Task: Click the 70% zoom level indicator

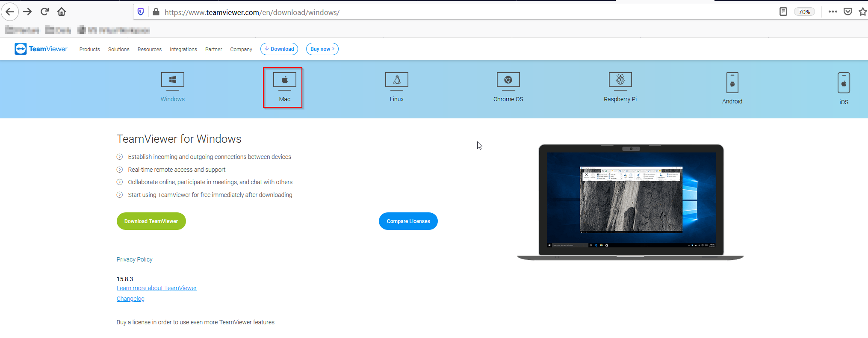Action: pyautogui.click(x=804, y=12)
